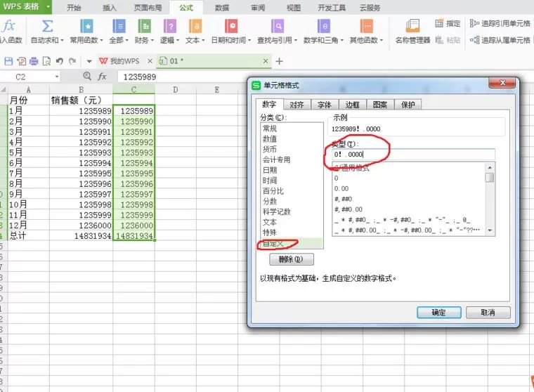The height and width of the screenshot is (392, 534).
Task: Click the Save icon in quick toolbar
Action: 8,61
